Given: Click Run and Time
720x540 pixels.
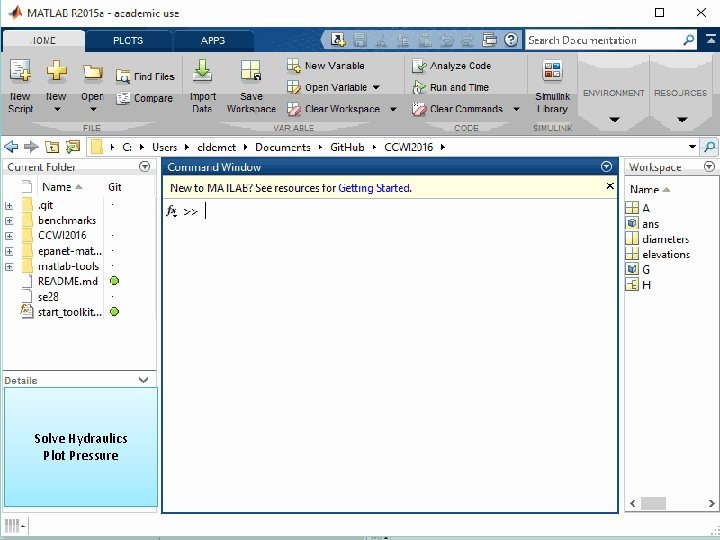Looking at the screenshot, I should (450, 87).
